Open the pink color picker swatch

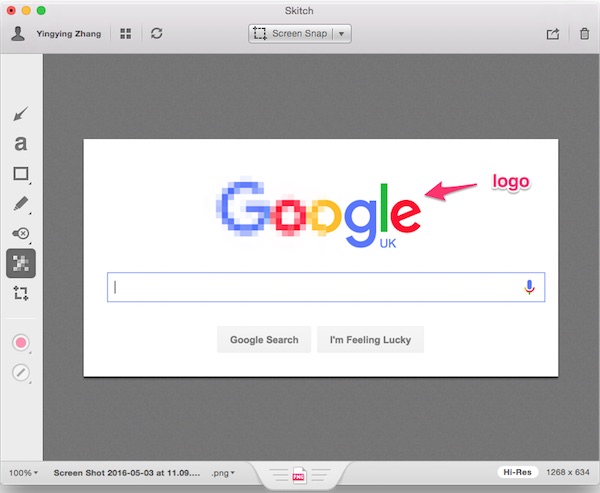[x=21, y=343]
